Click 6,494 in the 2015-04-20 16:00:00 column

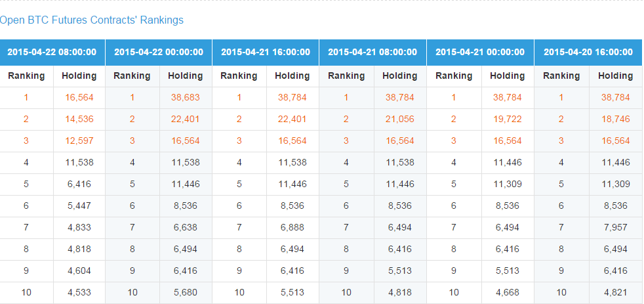point(616,250)
